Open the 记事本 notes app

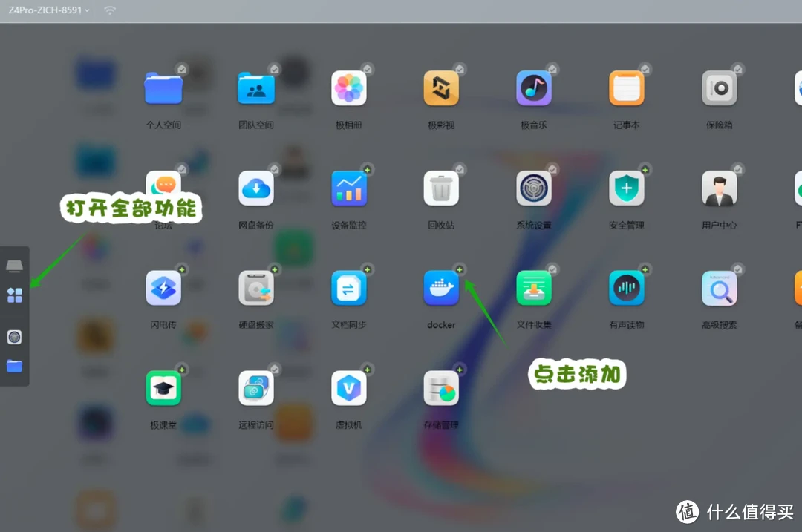coord(627,89)
